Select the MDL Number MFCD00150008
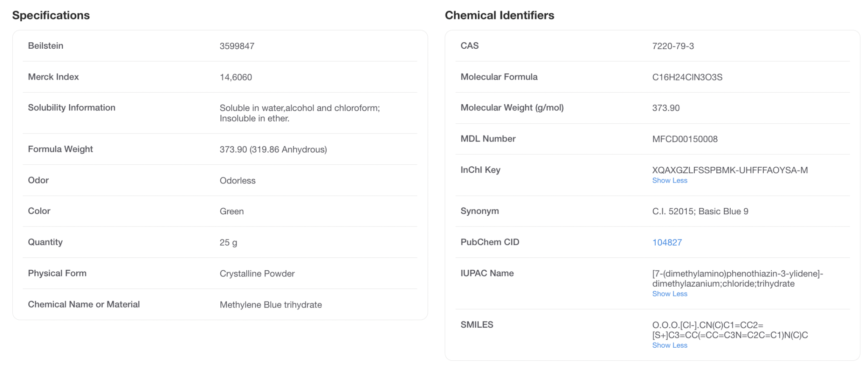 [x=685, y=138]
